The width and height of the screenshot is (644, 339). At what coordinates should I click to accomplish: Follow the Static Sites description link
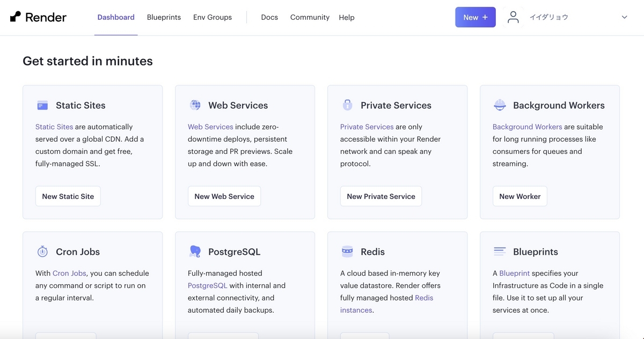54,127
